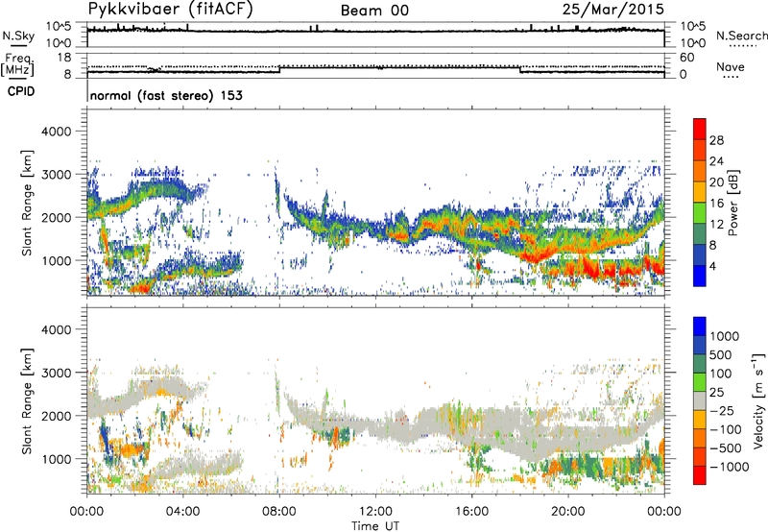Click the "-1000" label on Velocity color bar
This screenshot has height=532, width=768.
(x=730, y=467)
